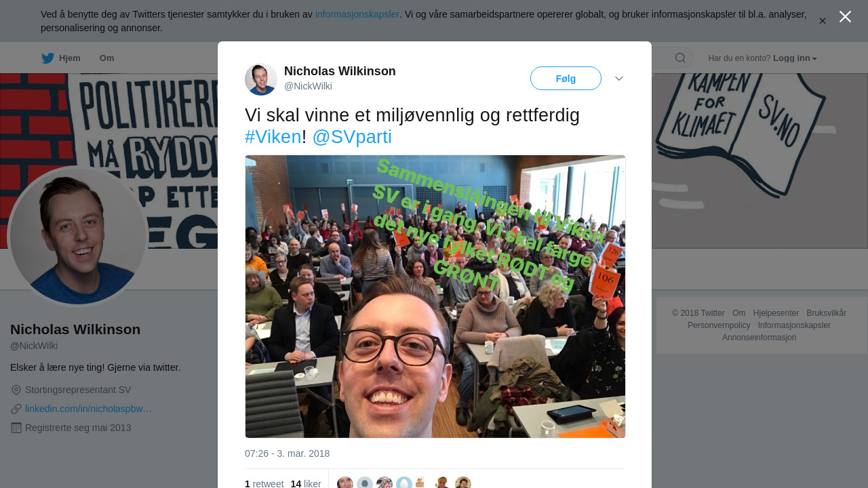Expand the tweet options chevron
The width and height of the screenshot is (868, 488).
[x=619, y=79]
